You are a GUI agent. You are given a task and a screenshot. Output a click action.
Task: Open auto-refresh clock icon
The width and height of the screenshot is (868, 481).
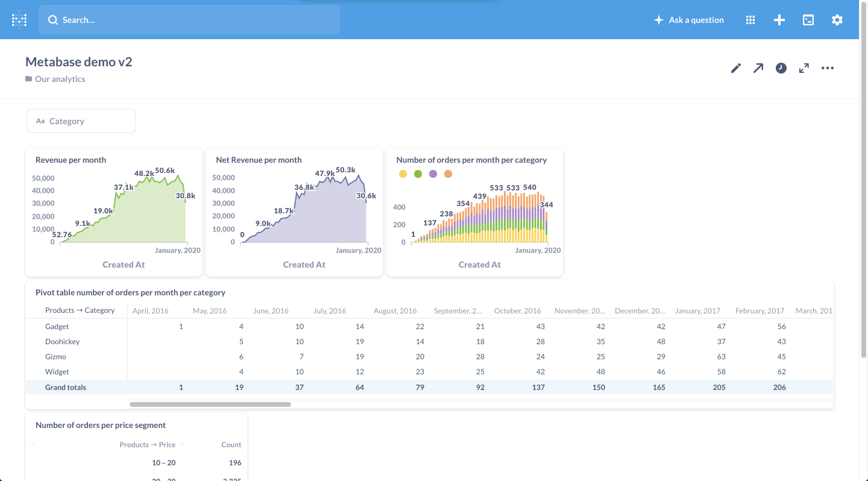pos(781,68)
